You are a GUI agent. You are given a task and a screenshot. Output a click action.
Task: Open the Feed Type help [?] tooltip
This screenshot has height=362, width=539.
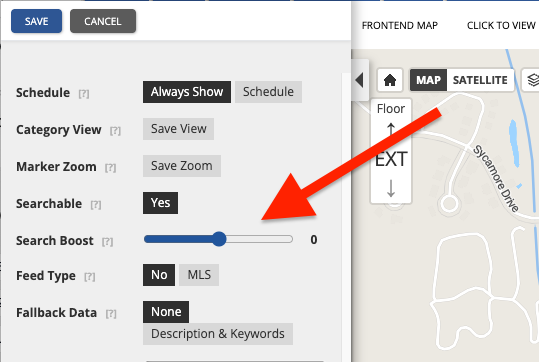(x=90, y=277)
